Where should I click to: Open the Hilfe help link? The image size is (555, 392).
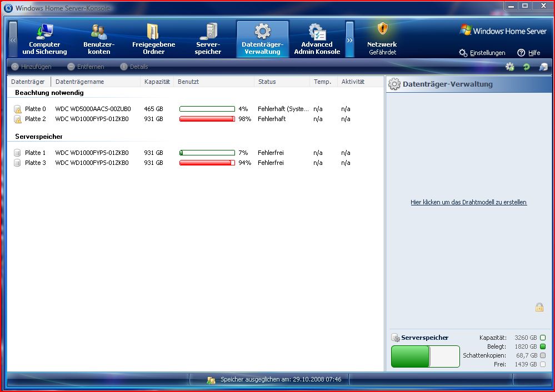(x=529, y=53)
